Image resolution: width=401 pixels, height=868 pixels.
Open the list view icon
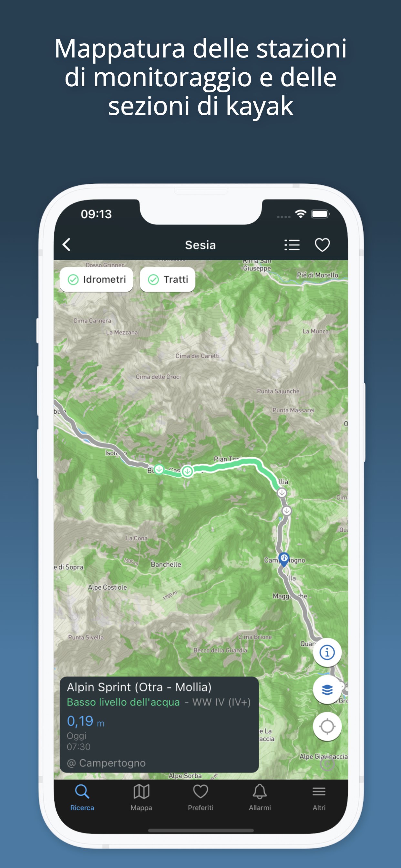(x=292, y=245)
